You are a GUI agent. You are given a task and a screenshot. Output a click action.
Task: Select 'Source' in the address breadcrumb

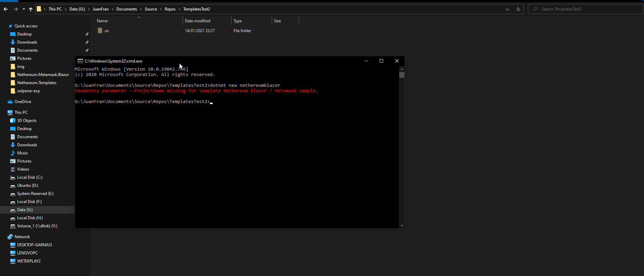tap(151, 9)
